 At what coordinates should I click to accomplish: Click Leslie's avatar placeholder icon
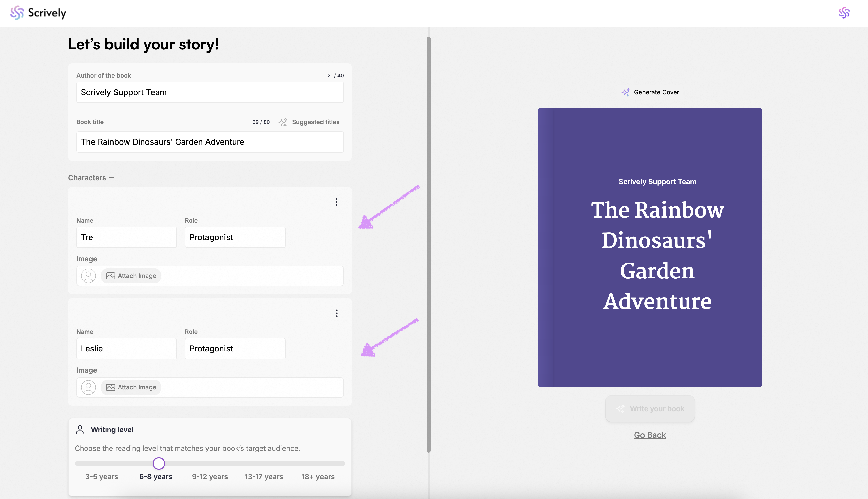click(x=88, y=387)
